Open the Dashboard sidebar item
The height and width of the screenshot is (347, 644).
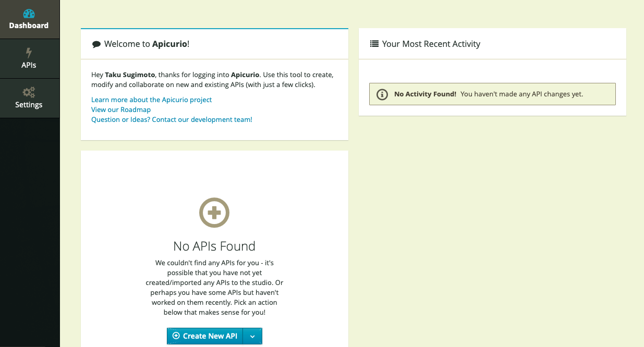point(30,19)
